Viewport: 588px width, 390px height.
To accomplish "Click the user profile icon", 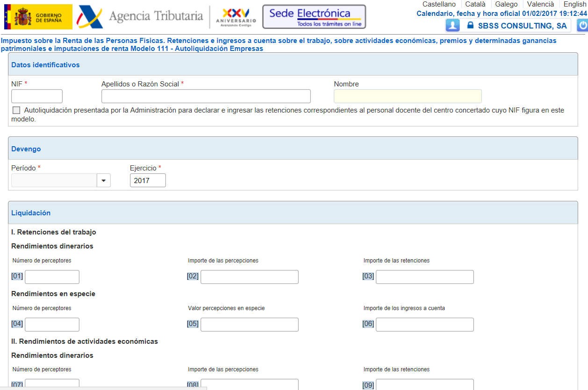I will point(452,25).
